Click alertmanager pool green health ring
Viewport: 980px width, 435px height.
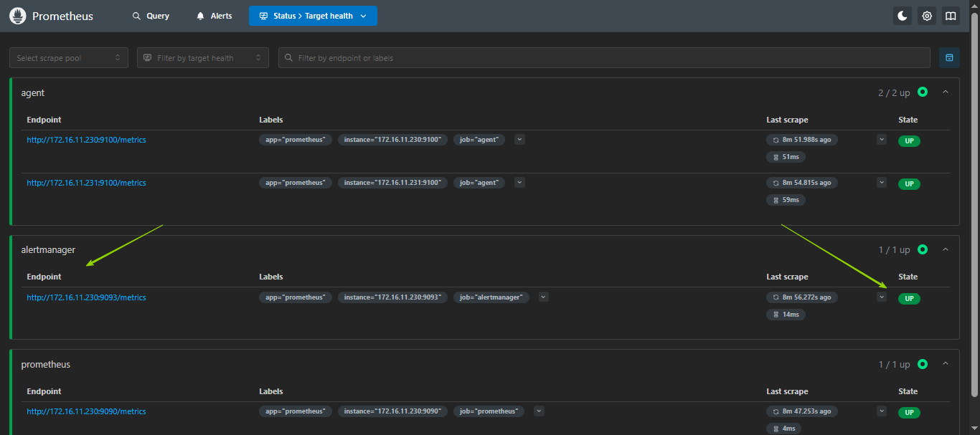(922, 249)
